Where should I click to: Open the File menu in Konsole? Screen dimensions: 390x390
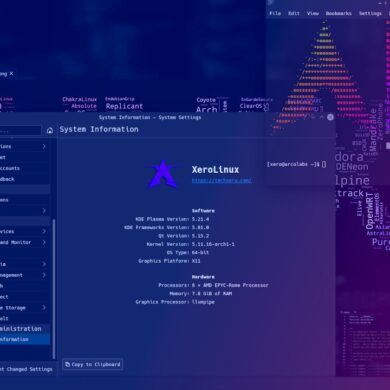pyautogui.click(x=275, y=13)
